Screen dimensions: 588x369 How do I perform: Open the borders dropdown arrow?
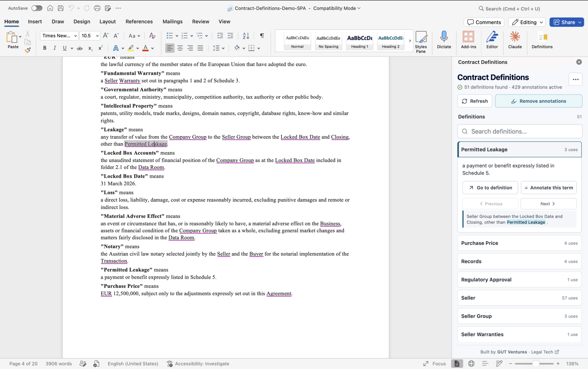click(259, 48)
